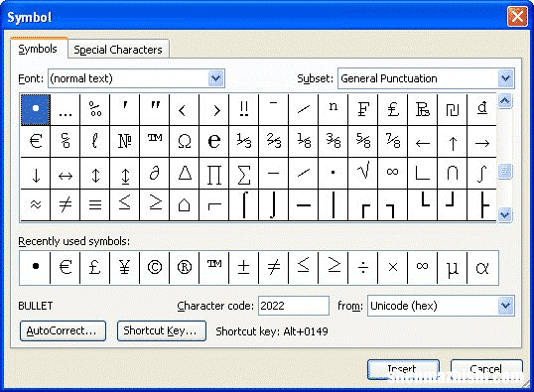Click the Cancel button

coord(486,369)
